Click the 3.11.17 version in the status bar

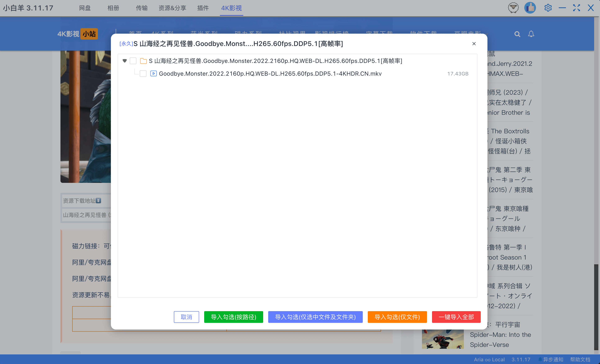(x=521, y=359)
